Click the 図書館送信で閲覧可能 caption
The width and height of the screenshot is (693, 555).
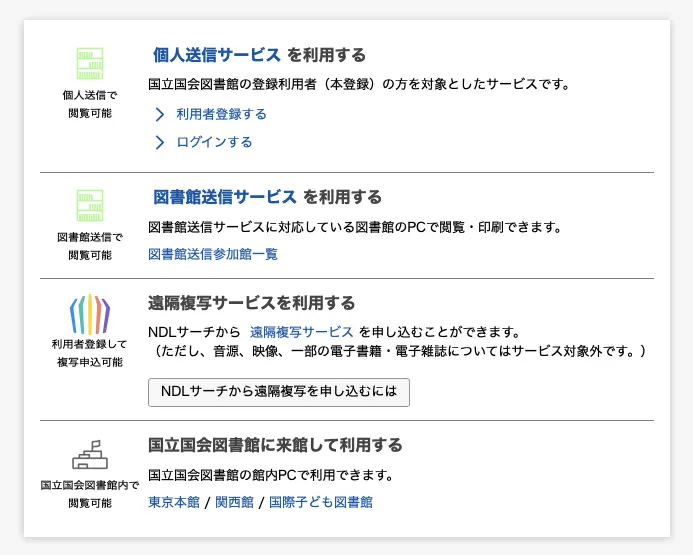pos(90,246)
